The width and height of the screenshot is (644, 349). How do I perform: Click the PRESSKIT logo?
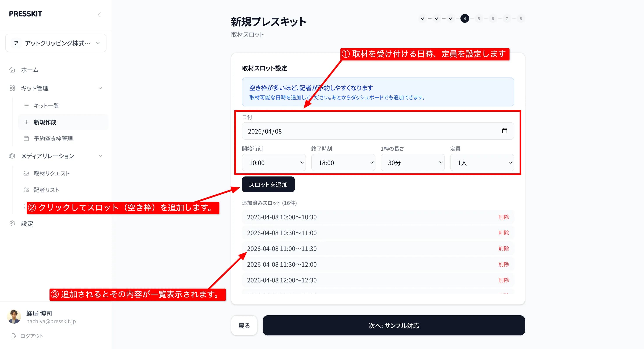pyautogui.click(x=25, y=14)
